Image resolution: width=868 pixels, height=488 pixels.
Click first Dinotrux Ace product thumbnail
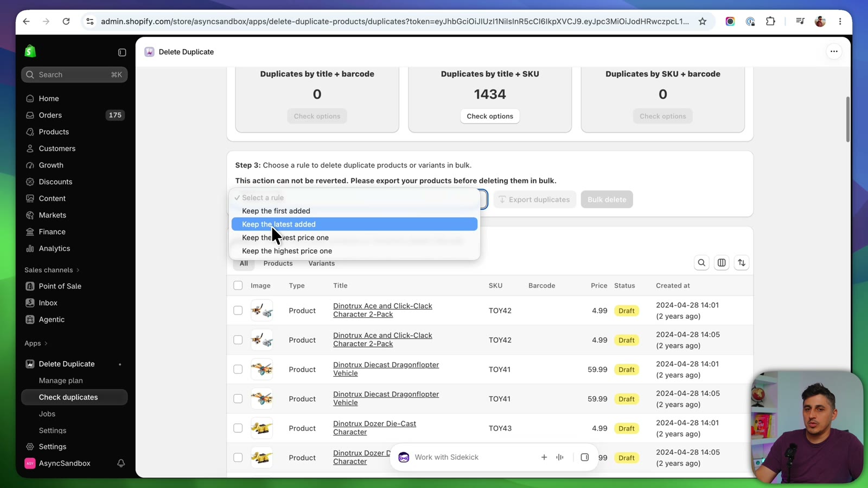click(261, 311)
